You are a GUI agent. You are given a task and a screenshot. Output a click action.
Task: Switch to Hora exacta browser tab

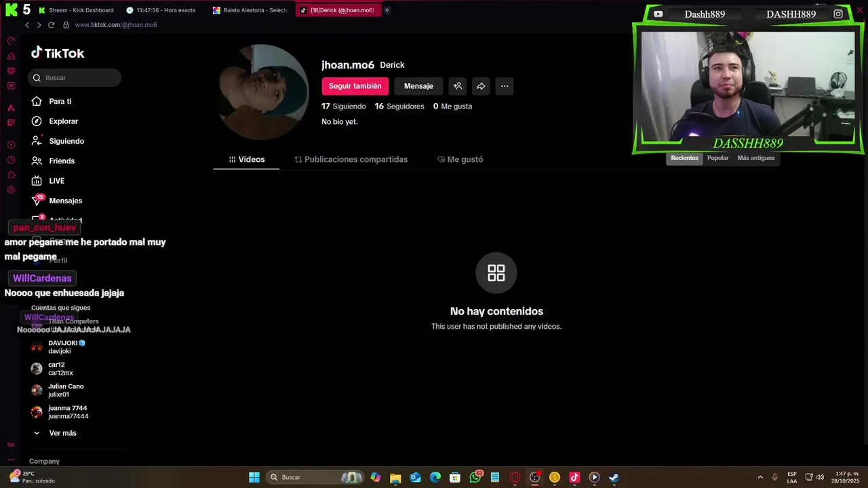click(161, 10)
